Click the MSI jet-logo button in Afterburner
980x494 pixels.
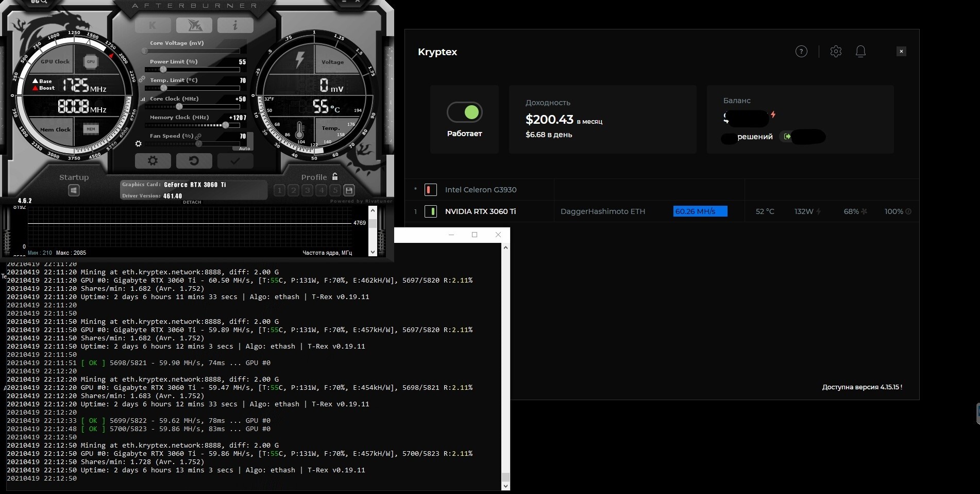click(194, 25)
